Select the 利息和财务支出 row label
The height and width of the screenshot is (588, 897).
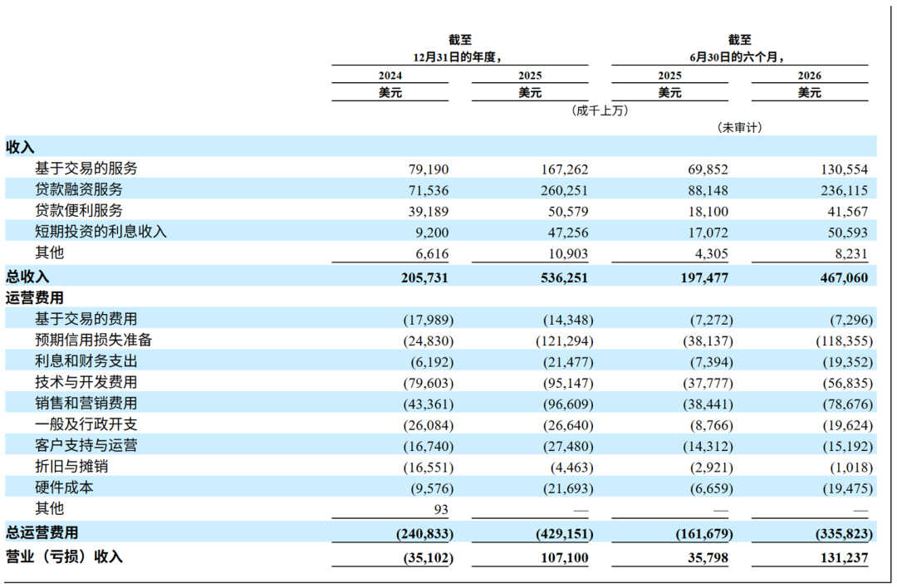click(86, 361)
